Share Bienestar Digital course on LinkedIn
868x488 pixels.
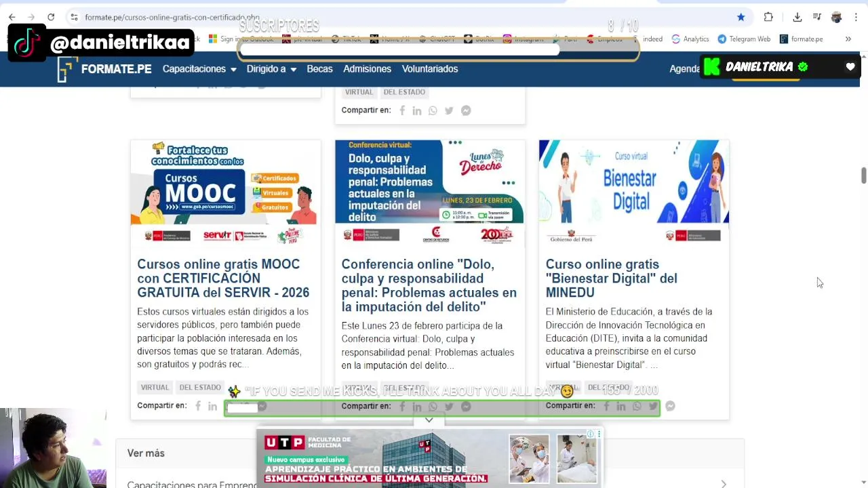(x=621, y=406)
